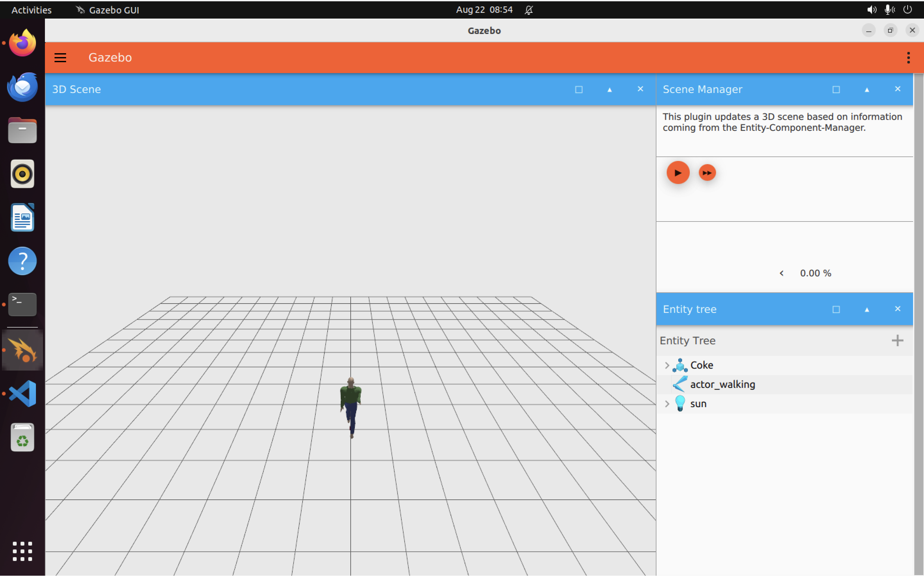The width and height of the screenshot is (924, 577).
Task: Undock the Entity tree panel with square icon
Action: pos(836,309)
